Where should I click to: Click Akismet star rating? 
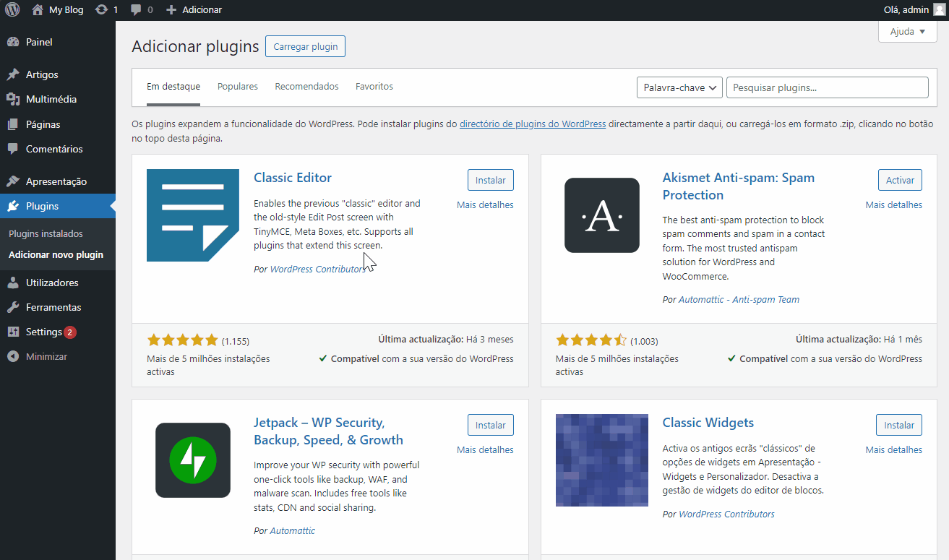tap(591, 340)
